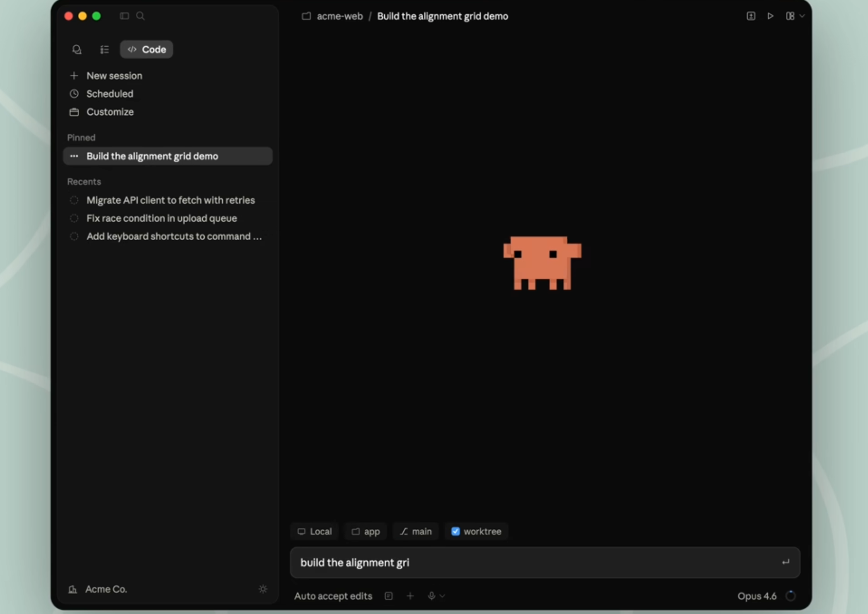The width and height of the screenshot is (868, 614).
Task: Open the microphone voice input icon
Action: (x=431, y=596)
